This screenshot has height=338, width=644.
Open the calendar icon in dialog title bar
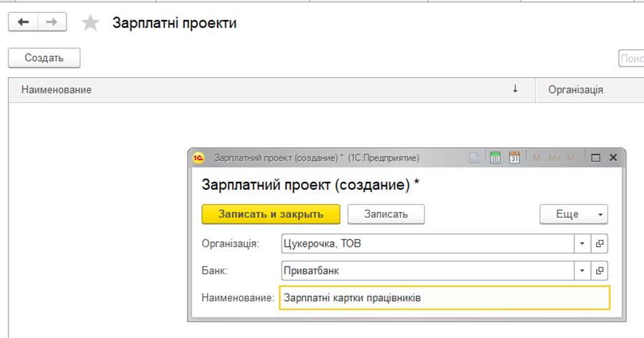[514, 158]
